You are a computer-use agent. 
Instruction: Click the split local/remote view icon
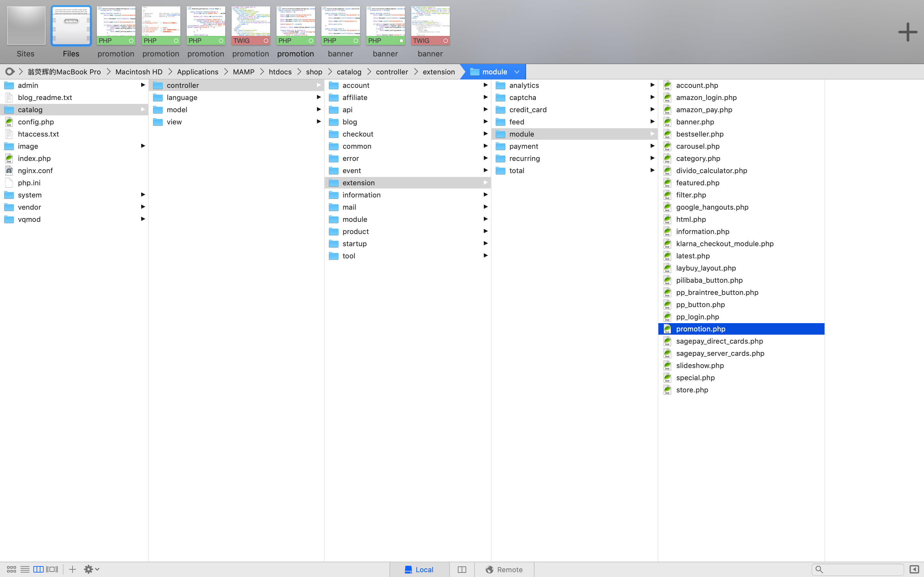click(462, 569)
